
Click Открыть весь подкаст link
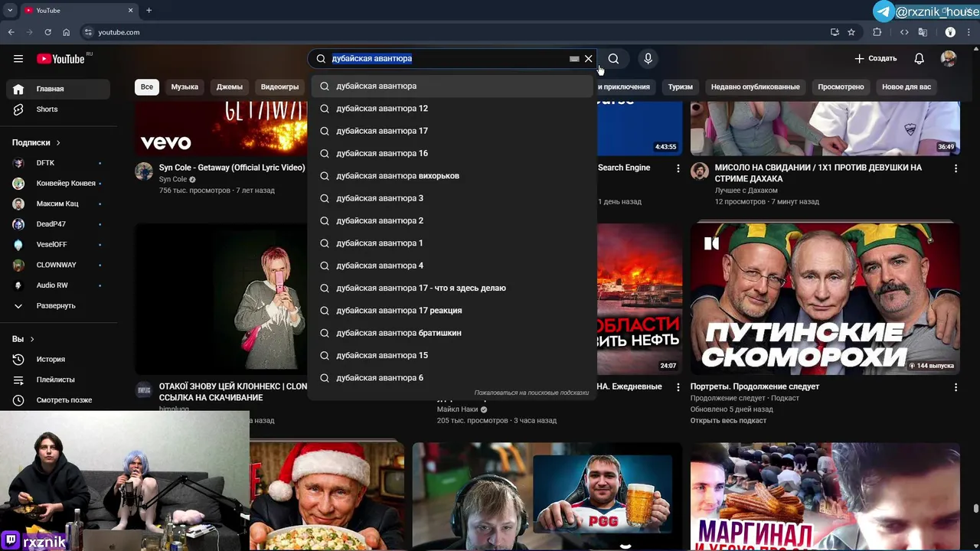[728, 421]
